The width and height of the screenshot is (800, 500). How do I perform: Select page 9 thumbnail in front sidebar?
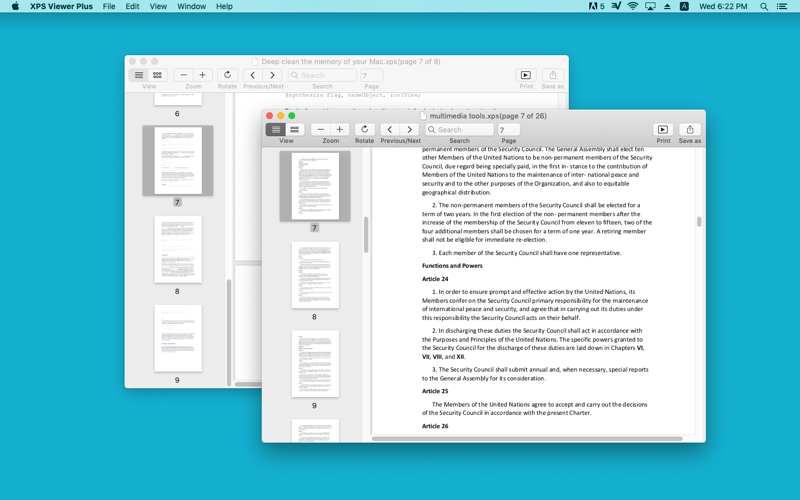pyautogui.click(x=315, y=364)
